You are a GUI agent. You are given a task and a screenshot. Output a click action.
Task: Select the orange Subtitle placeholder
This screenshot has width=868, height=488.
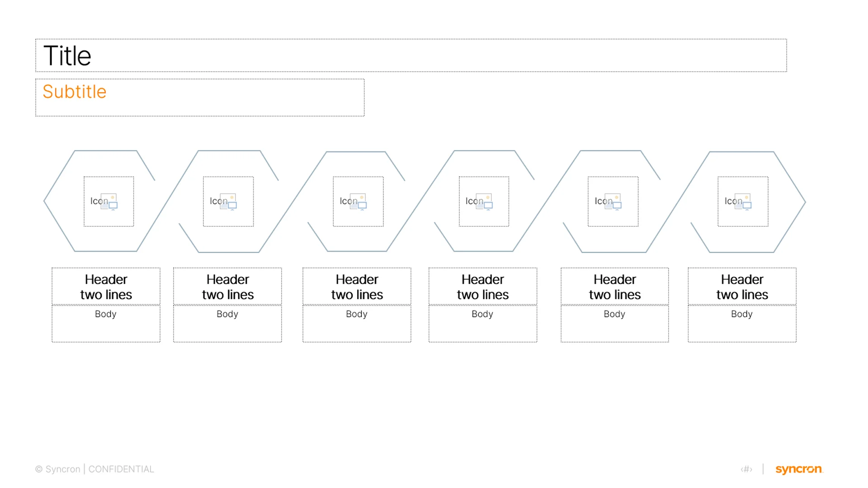(x=75, y=92)
